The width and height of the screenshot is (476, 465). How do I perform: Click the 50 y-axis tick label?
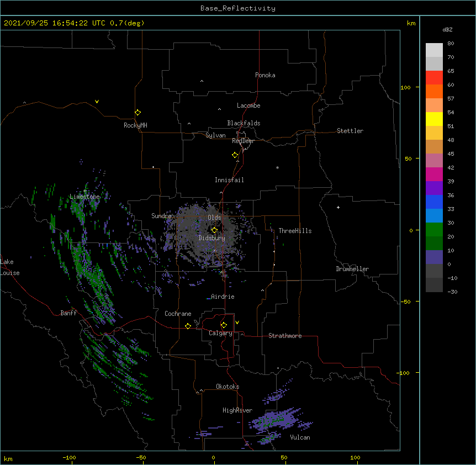point(408,158)
